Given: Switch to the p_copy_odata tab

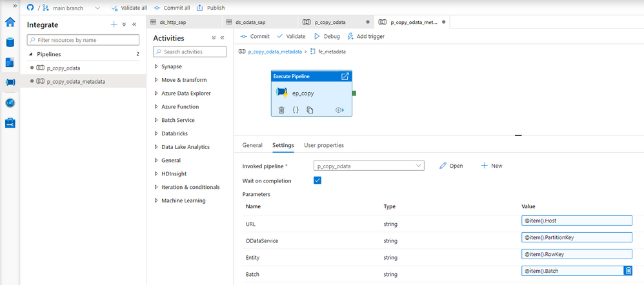Looking at the screenshot, I should (336, 22).
